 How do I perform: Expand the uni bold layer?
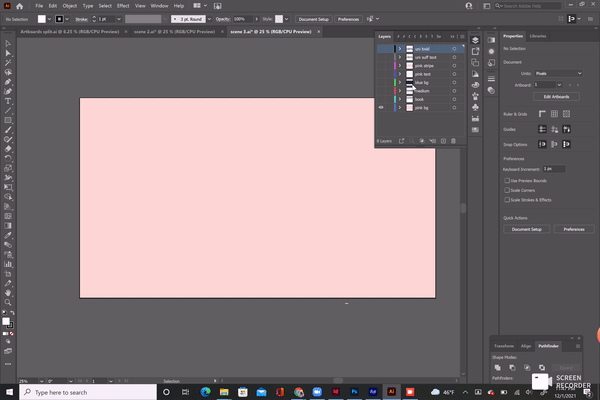point(398,48)
